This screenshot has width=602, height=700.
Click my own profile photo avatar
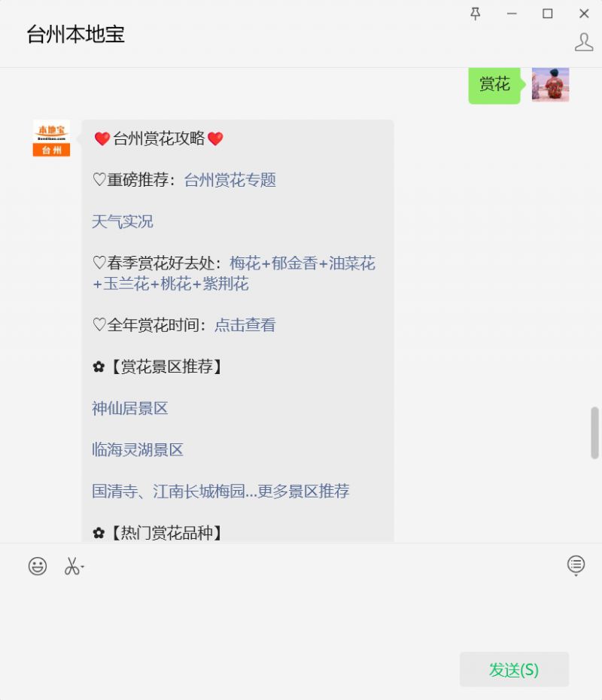click(550, 84)
